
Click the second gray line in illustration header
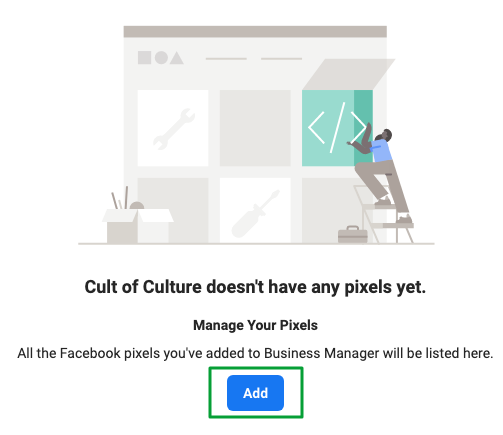(281, 59)
